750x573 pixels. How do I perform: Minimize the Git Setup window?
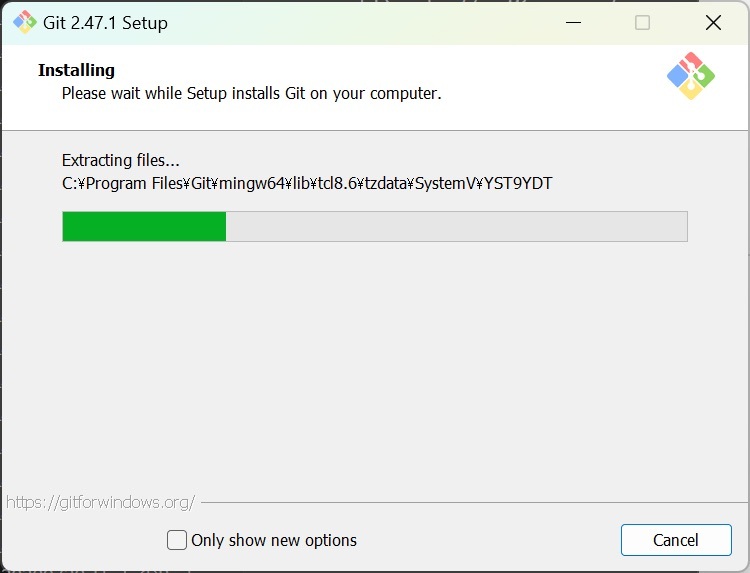[573, 22]
